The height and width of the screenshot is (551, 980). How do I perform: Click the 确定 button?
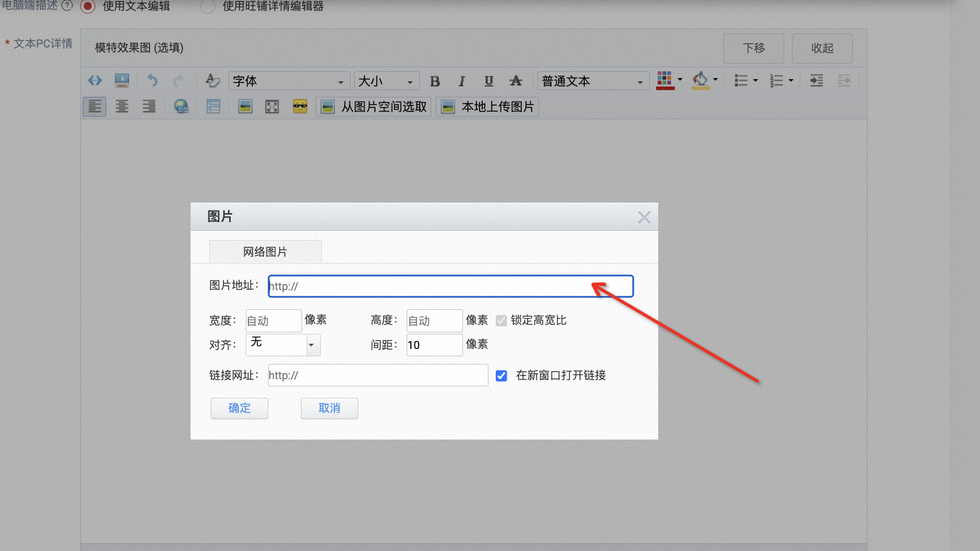240,408
